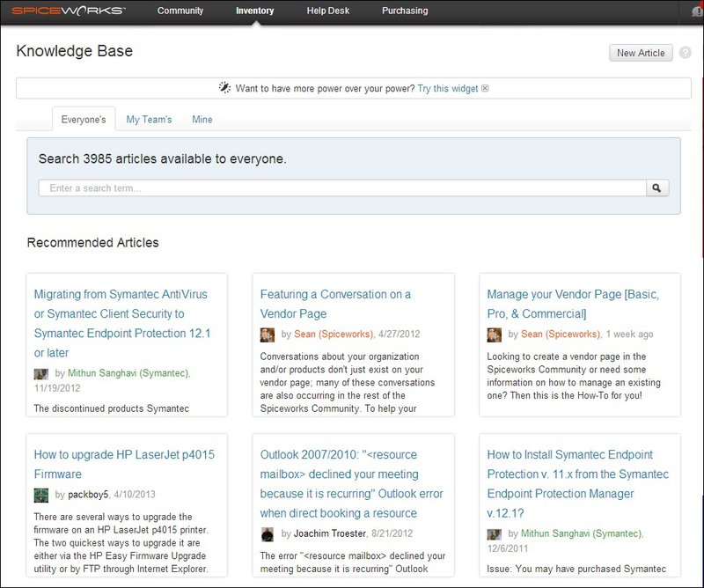Open Featuring a Conversation on a Vendor Page

[x=335, y=304]
